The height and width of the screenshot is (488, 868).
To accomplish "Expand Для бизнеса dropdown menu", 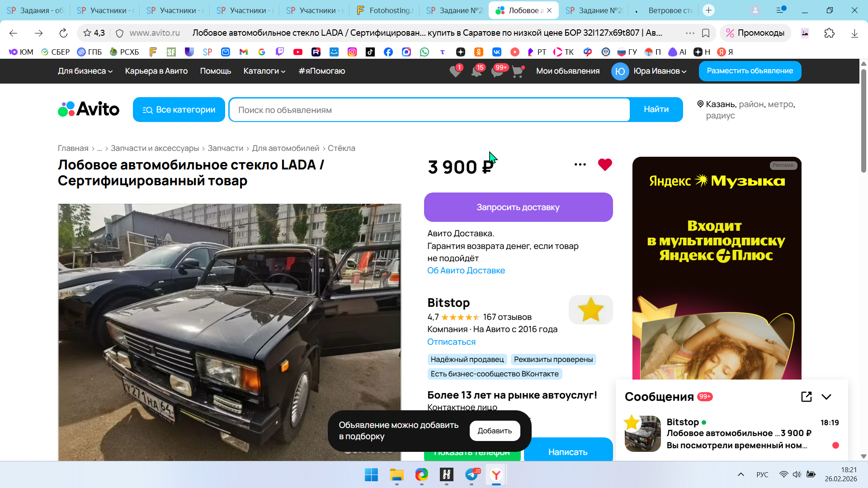I will (85, 71).
